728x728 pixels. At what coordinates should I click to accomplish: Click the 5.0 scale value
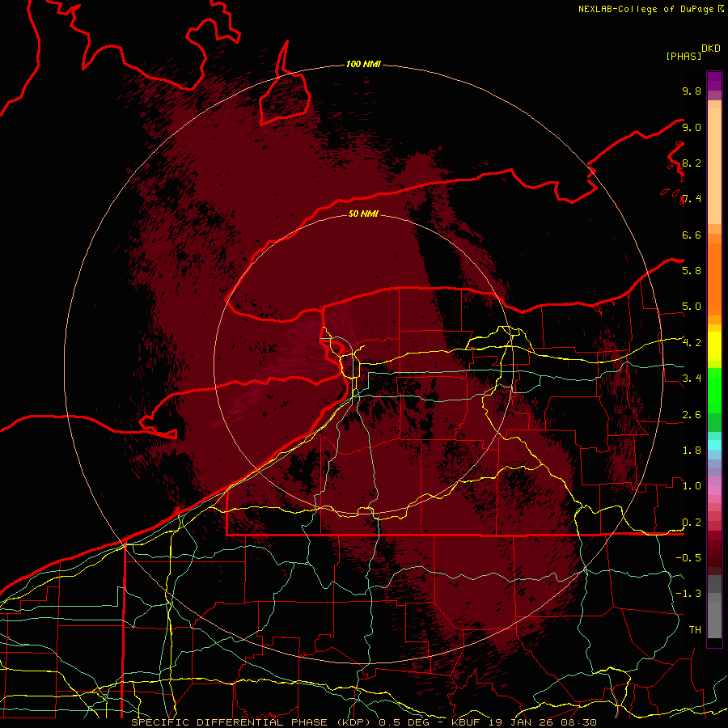pos(692,307)
